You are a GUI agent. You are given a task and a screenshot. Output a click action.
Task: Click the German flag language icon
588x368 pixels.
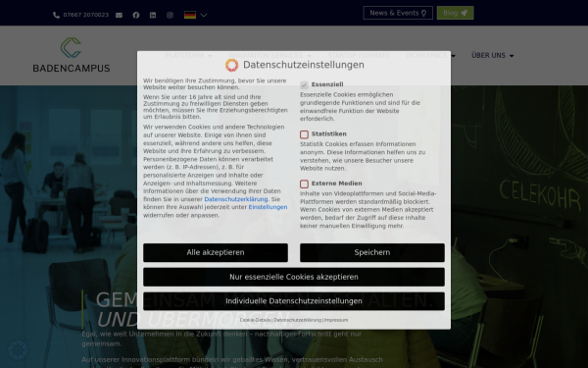pyautogui.click(x=190, y=15)
